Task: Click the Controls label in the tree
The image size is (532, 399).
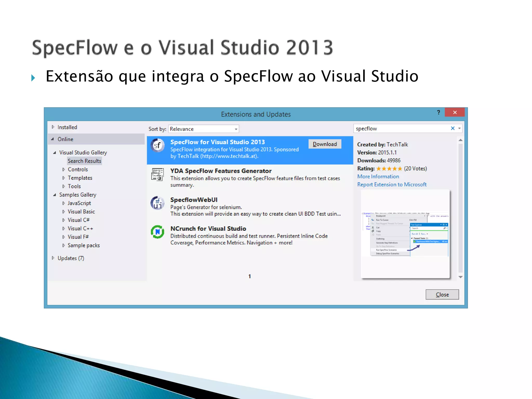Action: 78,169
